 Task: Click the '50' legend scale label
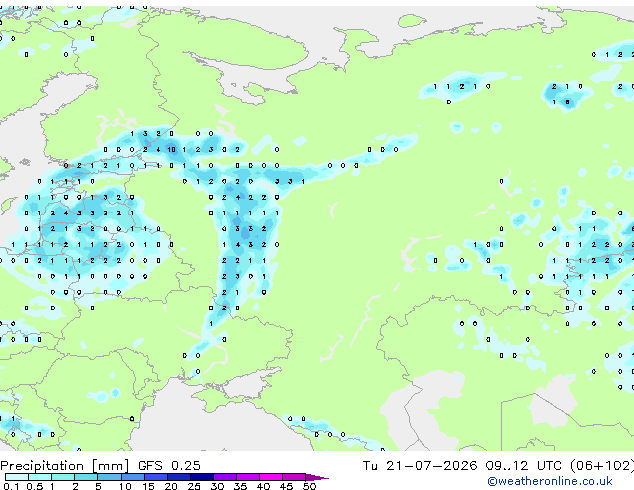(309, 486)
